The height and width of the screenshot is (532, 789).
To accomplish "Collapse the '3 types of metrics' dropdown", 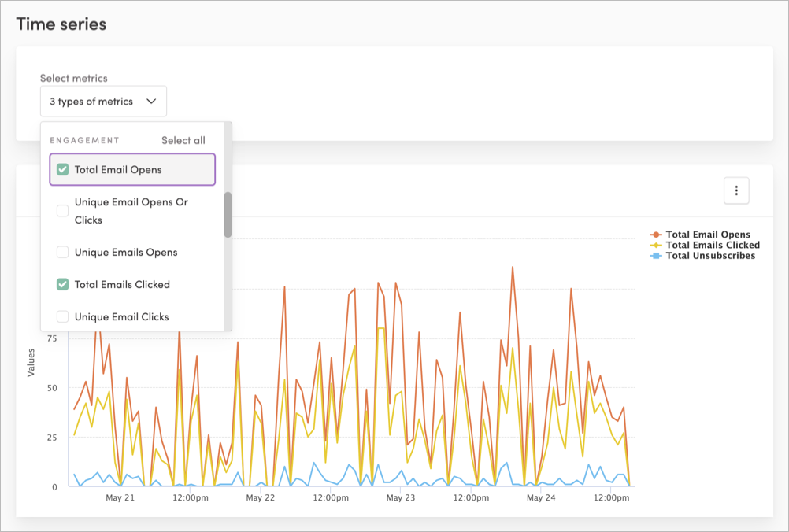I will pyautogui.click(x=103, y=101).
